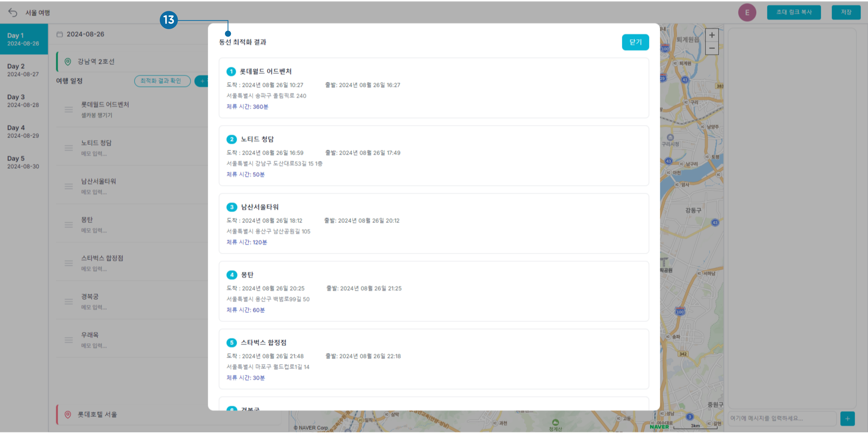Click 체류 시간: 60분 text
This screenshot has height=434, width=868.
point(246,310)
